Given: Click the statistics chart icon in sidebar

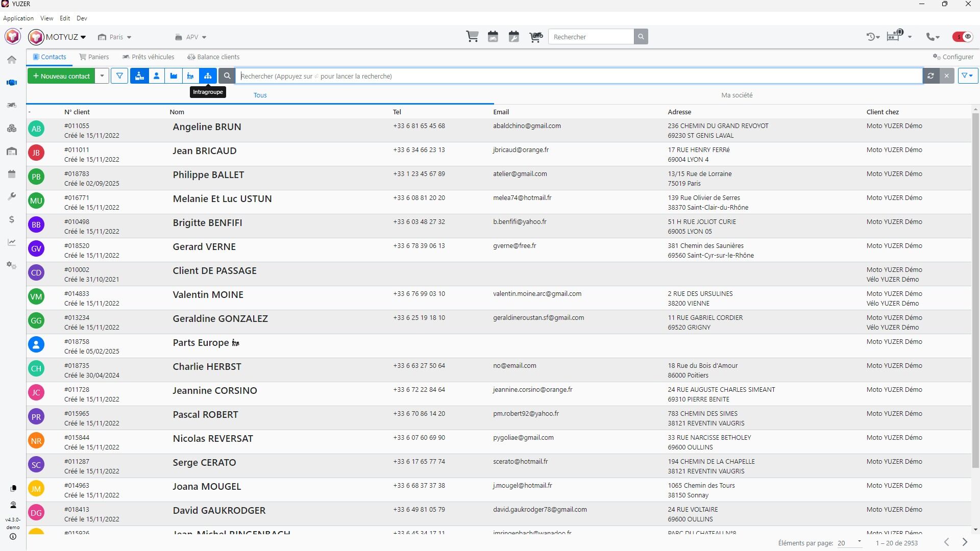Looking at the screenshot, I should pos(12,242).
